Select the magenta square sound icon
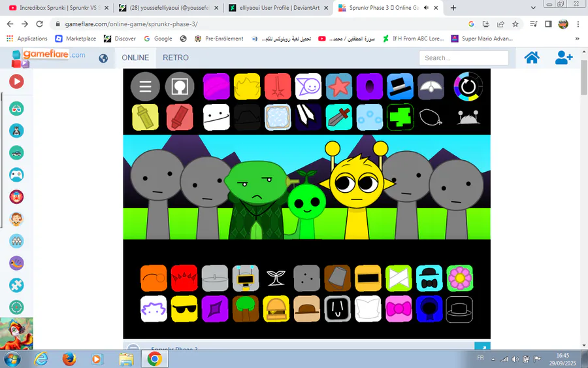The height and width of the screenshot is (368, 588). tap(216, 87)
